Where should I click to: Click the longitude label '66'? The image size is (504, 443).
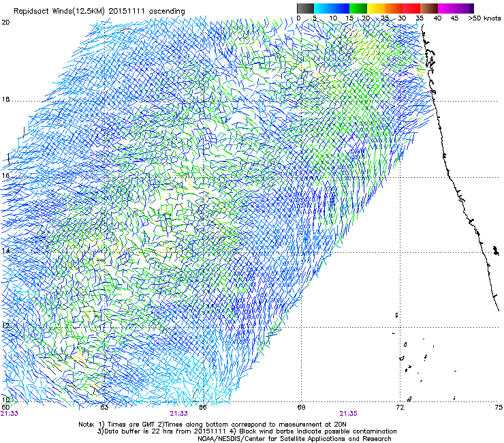point(203,408)
